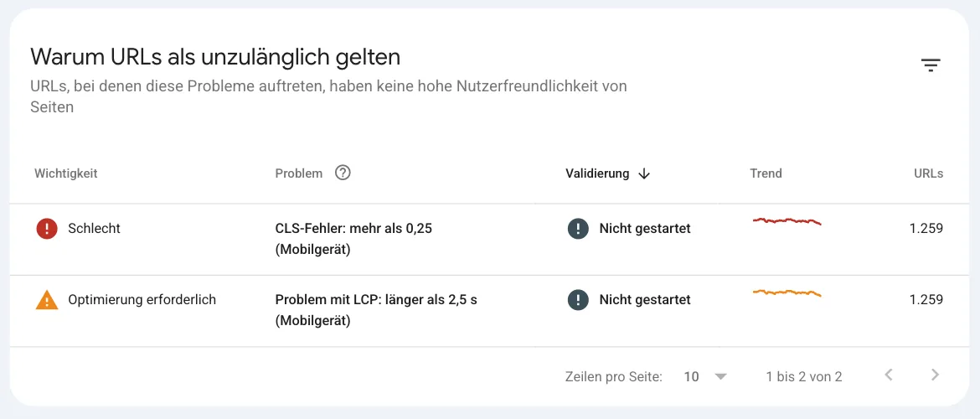Click the orange trend sparkline for LCP
This screenshot has width=980, height=419.
click(787, 292)
